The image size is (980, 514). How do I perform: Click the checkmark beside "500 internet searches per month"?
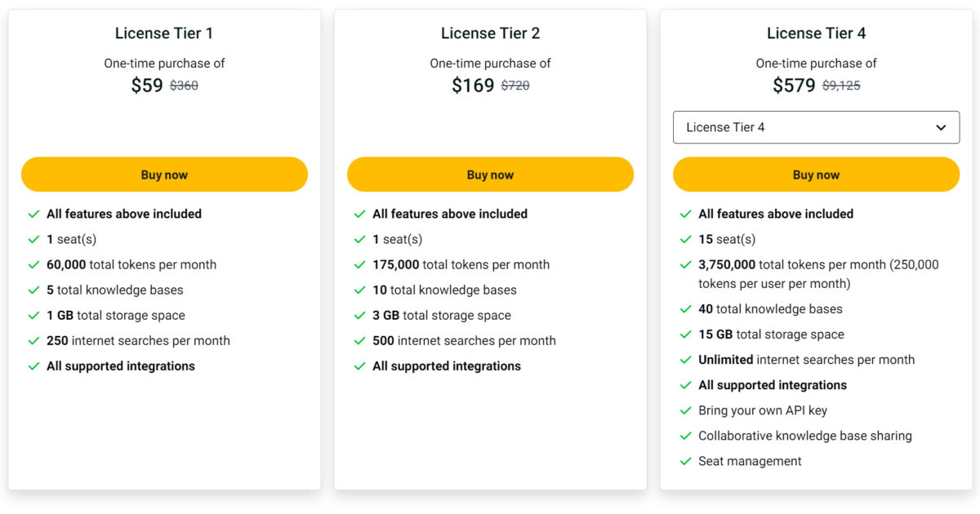[x=360, y=340]
